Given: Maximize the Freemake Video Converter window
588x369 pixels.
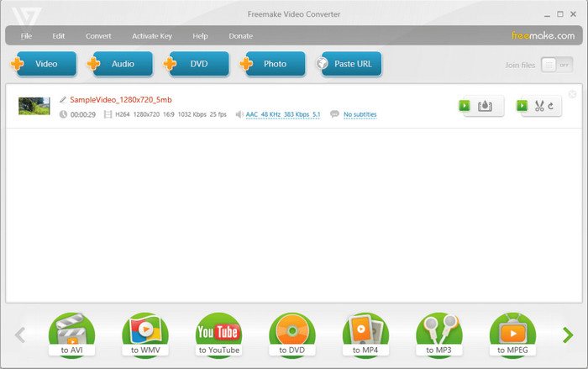Looking at the screenshot, I should [560, 14].
